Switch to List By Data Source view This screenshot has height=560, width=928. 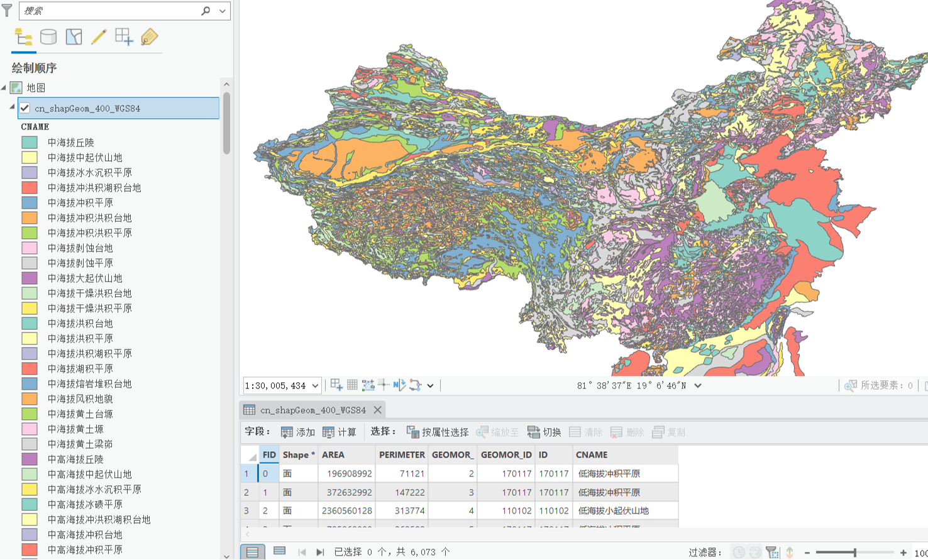click(48, 37)
